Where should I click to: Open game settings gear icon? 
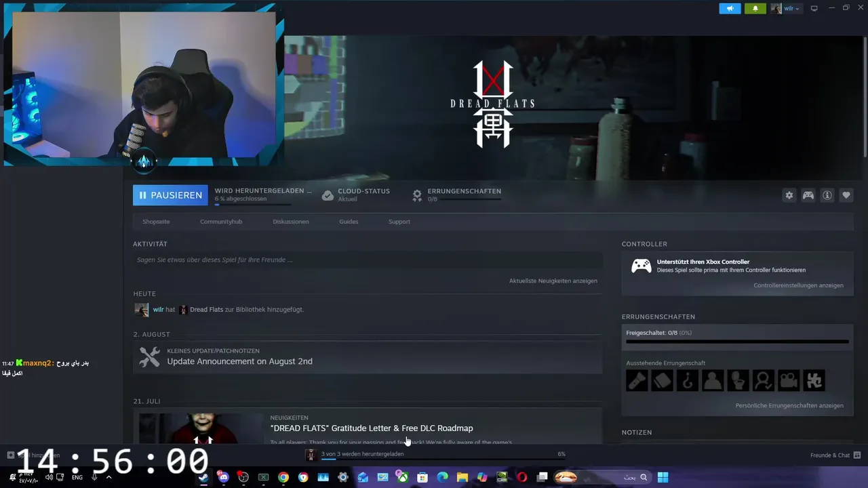(789, 195)
